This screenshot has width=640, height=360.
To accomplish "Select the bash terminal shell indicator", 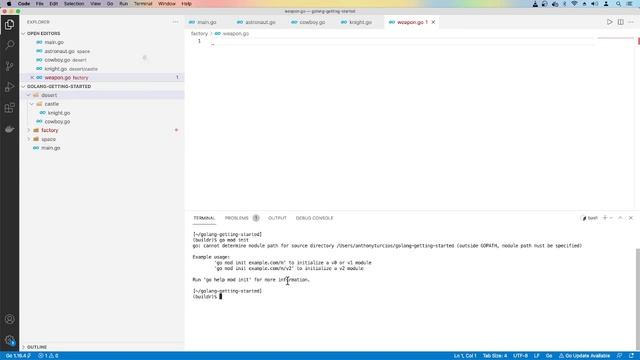I will point(589,218).
